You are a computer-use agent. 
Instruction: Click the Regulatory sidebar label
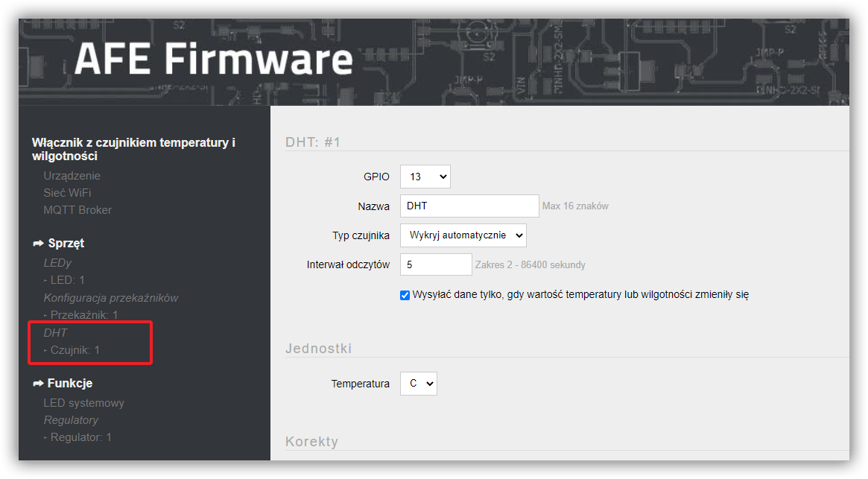[x=71, y=419]
